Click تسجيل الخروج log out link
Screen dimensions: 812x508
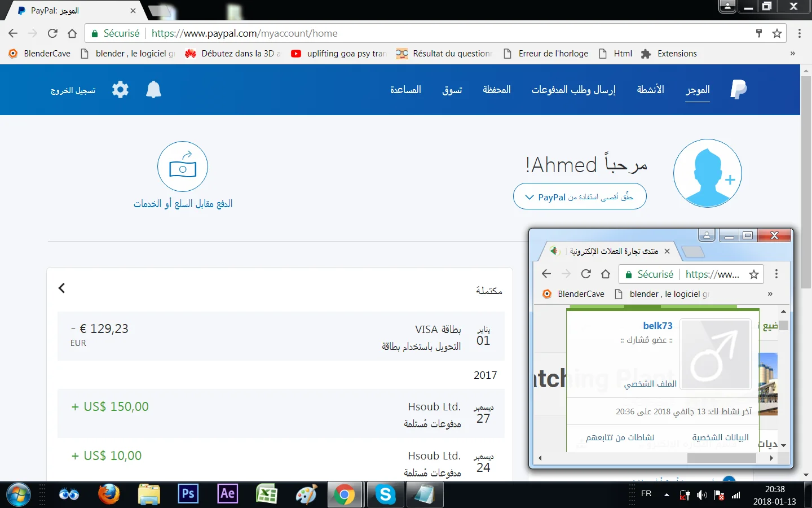(73, 90)
